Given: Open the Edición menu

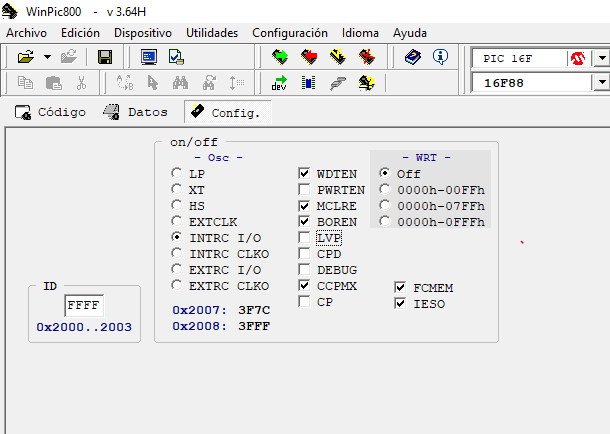Looking at the screenshot, I should 81,33.
